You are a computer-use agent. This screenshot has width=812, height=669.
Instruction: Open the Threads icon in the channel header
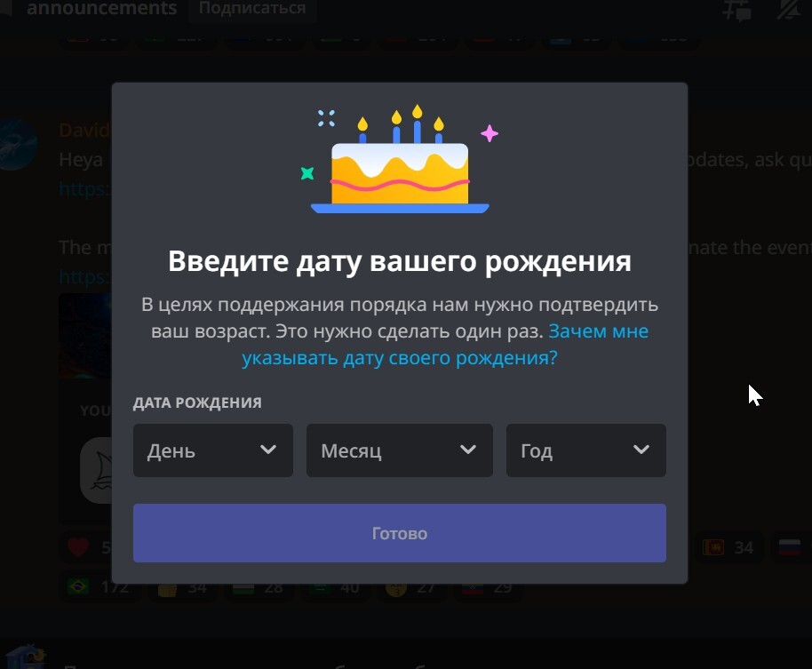(x=736, y=9)
